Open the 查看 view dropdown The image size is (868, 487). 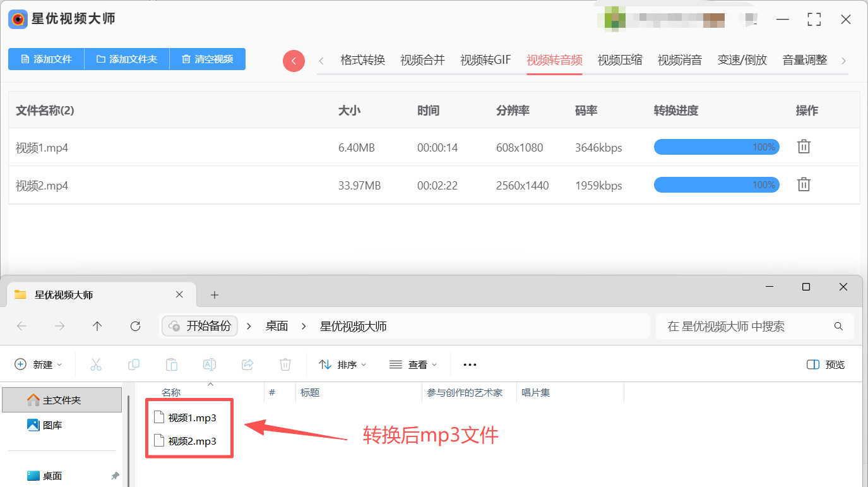coord(413,364)
